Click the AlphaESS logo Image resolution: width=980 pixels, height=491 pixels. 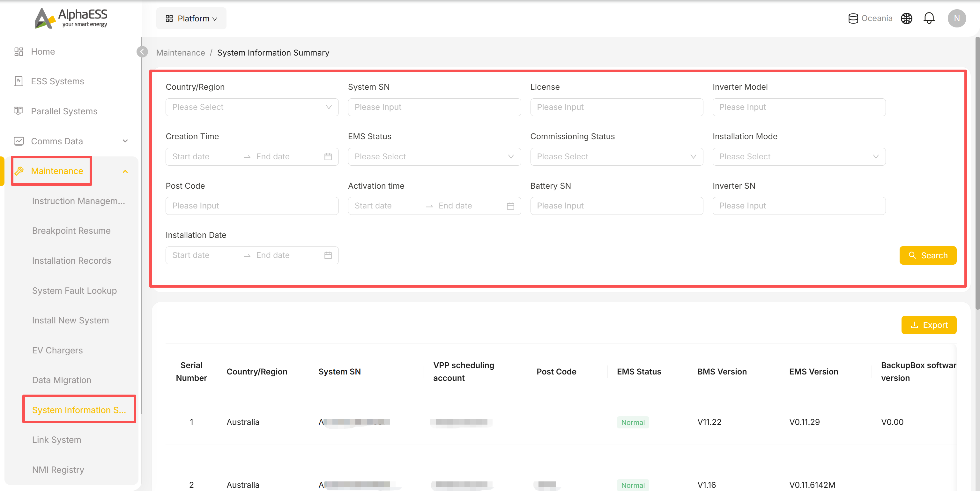71,18
